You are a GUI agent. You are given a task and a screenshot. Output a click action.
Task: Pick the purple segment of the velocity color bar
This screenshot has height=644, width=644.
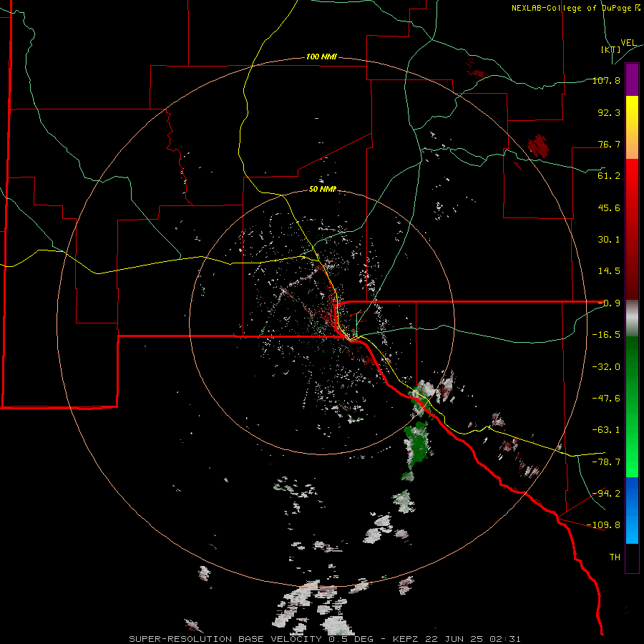632,79
